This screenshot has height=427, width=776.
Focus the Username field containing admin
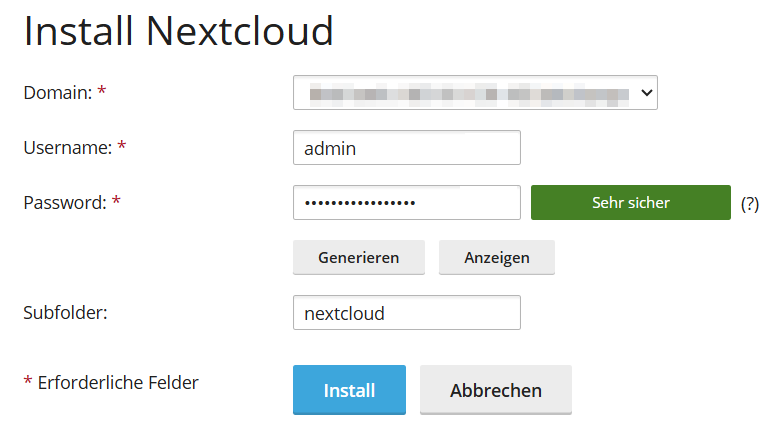coord(406,148)
